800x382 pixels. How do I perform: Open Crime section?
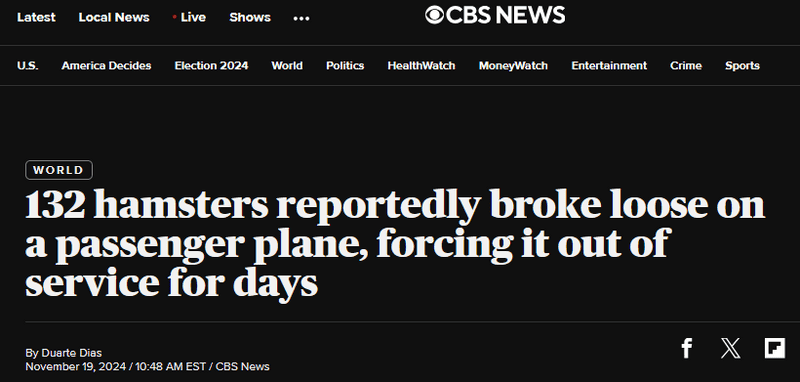point(686,66)
